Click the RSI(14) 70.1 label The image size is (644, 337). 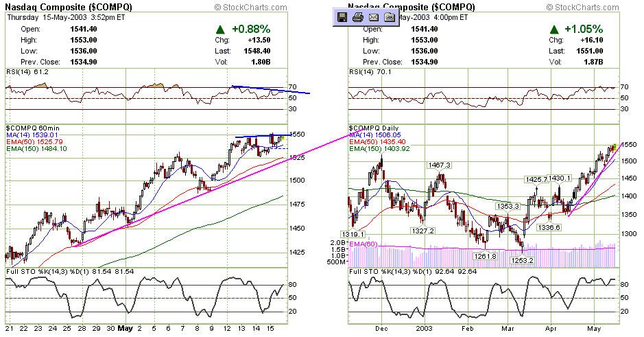pyautogui.click(x=370, y=72)
